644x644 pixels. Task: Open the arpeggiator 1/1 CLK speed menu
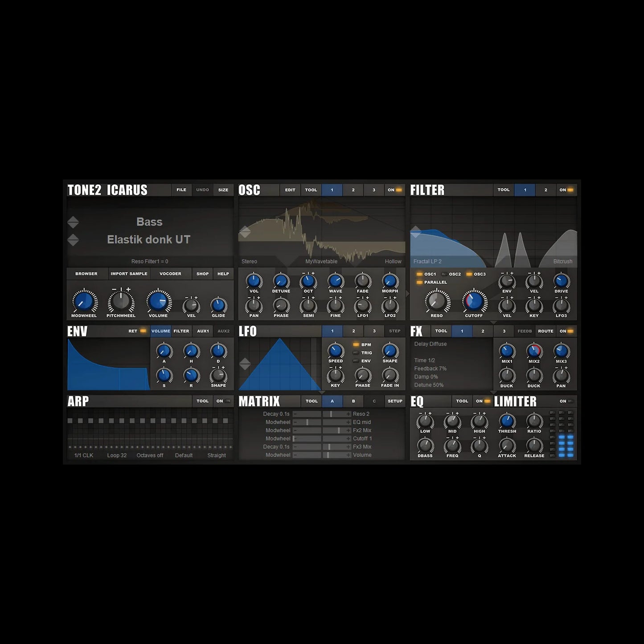point(84,455)
